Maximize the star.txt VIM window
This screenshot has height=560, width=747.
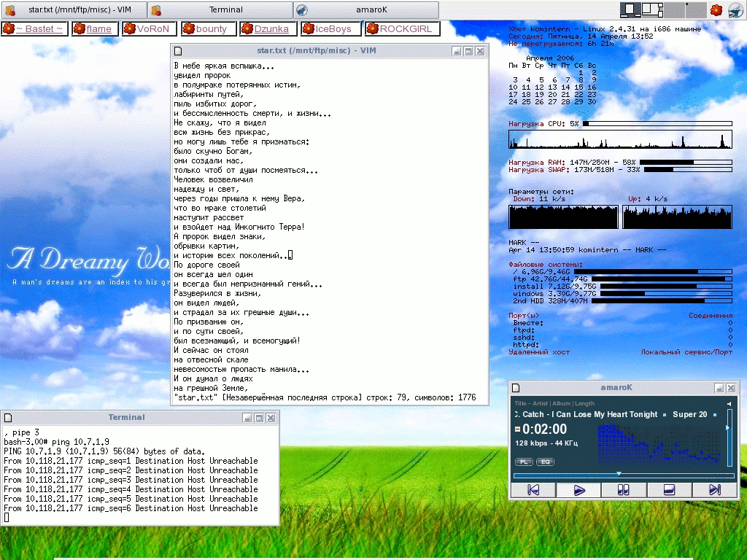[x=468, y=51]
